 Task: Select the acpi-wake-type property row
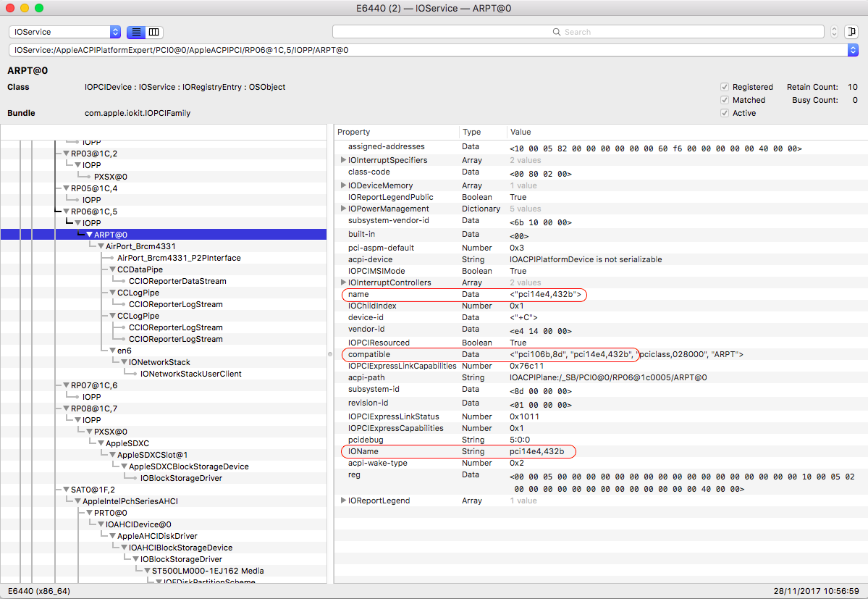pos(601,463)
